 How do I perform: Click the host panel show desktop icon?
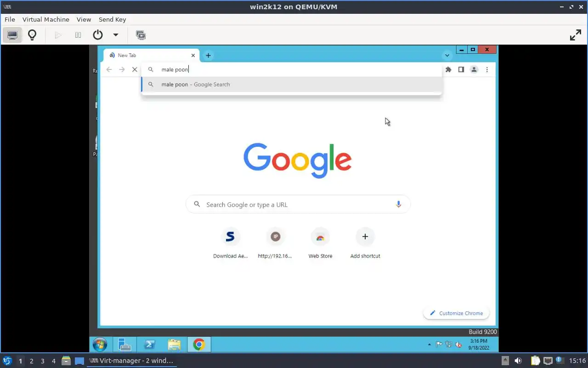click(x=79, y=361)
